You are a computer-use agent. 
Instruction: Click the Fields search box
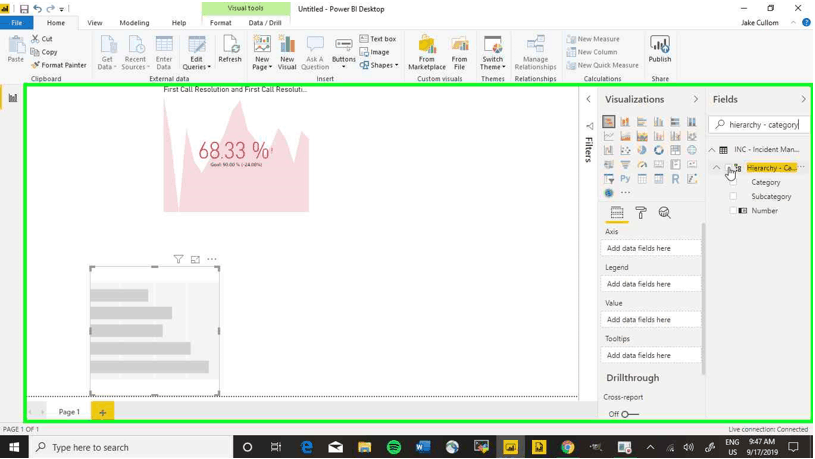[x=759, y=125]
